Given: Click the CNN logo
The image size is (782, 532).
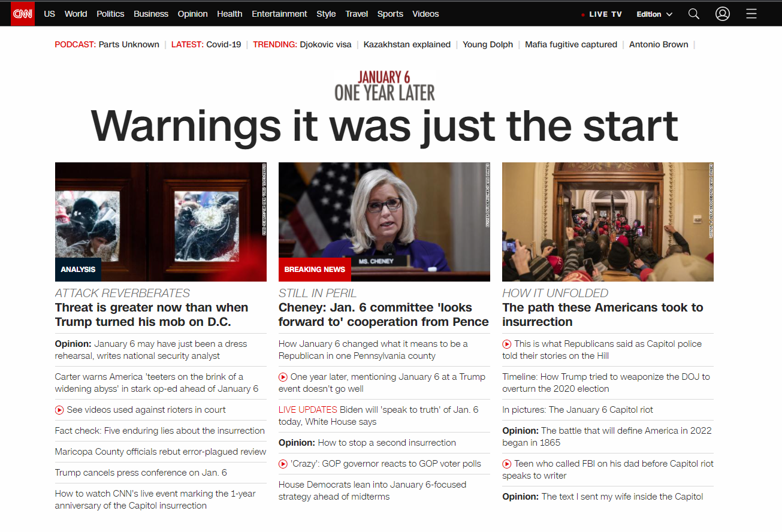Looking at the screenshot, I should pos(23,13).
